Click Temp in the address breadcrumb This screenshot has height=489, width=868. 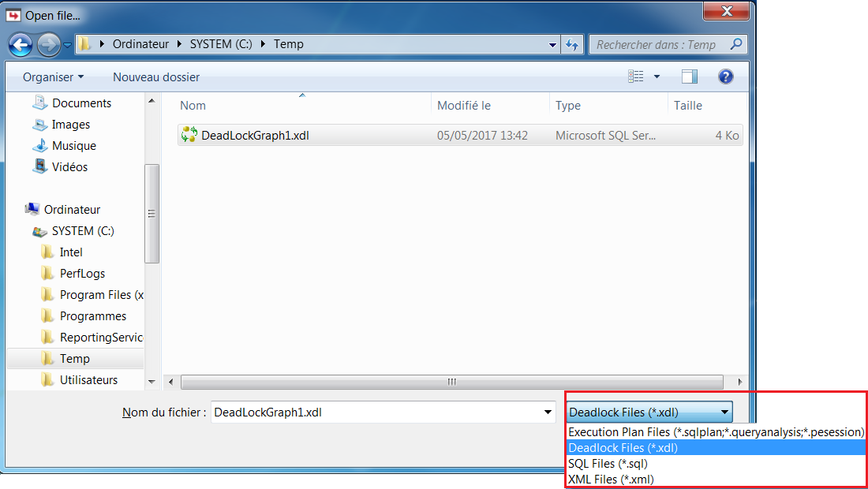(x=288, y=43)
